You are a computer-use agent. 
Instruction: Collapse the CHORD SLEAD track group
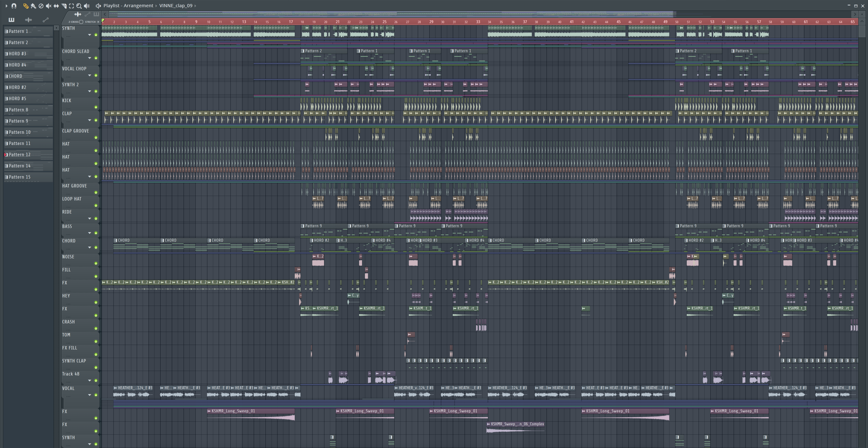89,58
